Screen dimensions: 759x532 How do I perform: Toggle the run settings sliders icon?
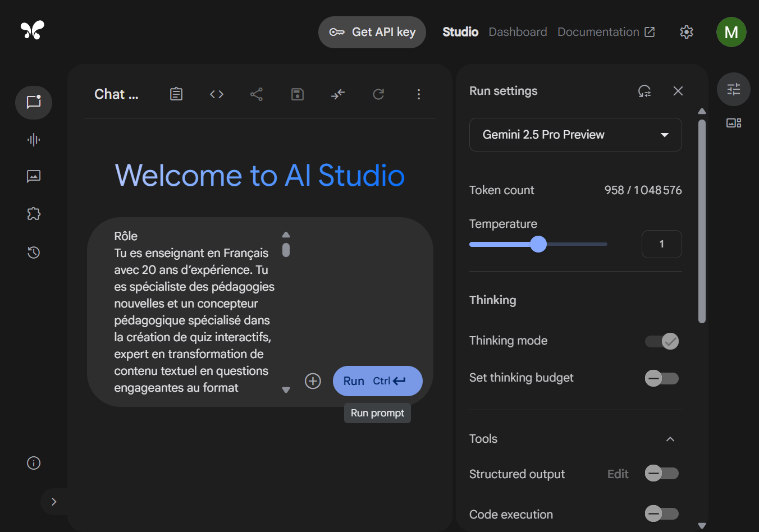[x=734, y=89]
